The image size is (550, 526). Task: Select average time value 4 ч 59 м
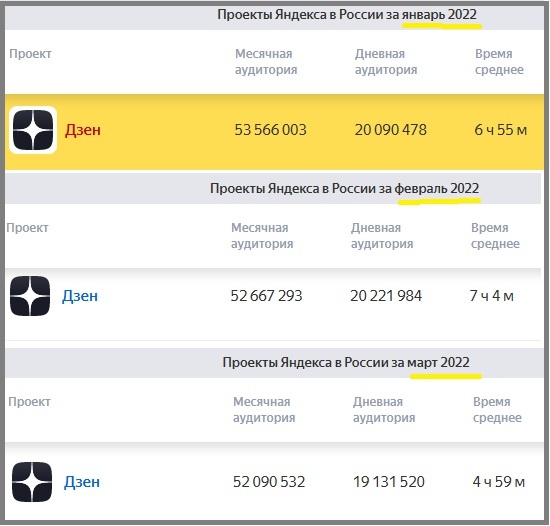point(498,482)
